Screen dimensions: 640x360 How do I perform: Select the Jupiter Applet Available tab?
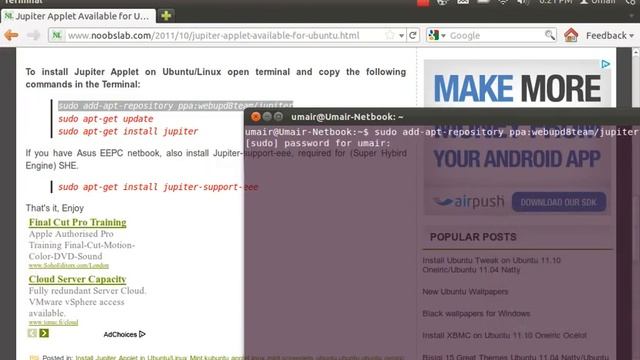[78, 16]
